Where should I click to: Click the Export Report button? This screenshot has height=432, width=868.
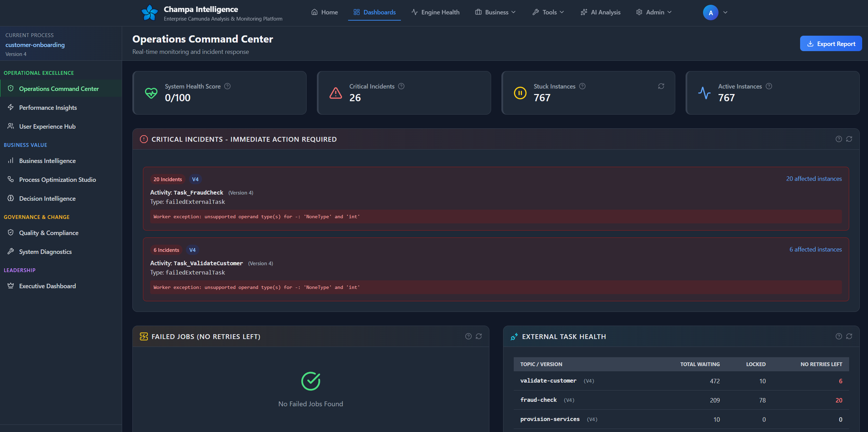coord(831,44)
